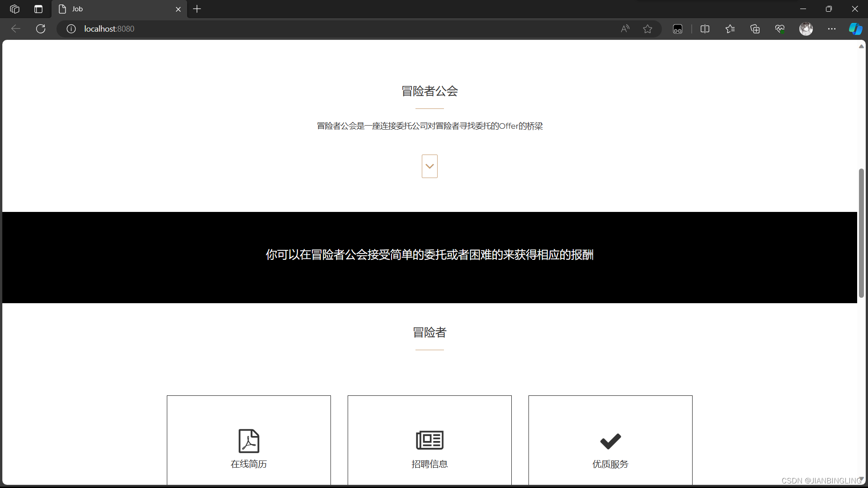Open the user profile avatar
The image size is (868, 488).
(806, 29)
